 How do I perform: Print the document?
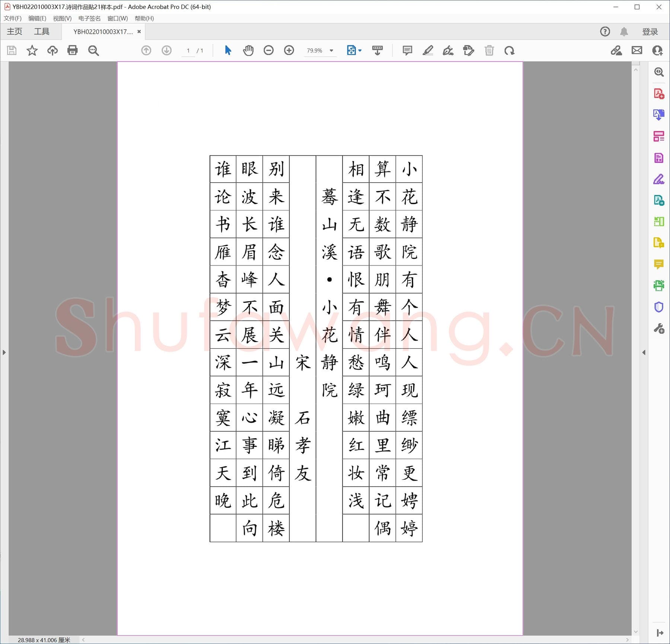[x=73, y=50]
